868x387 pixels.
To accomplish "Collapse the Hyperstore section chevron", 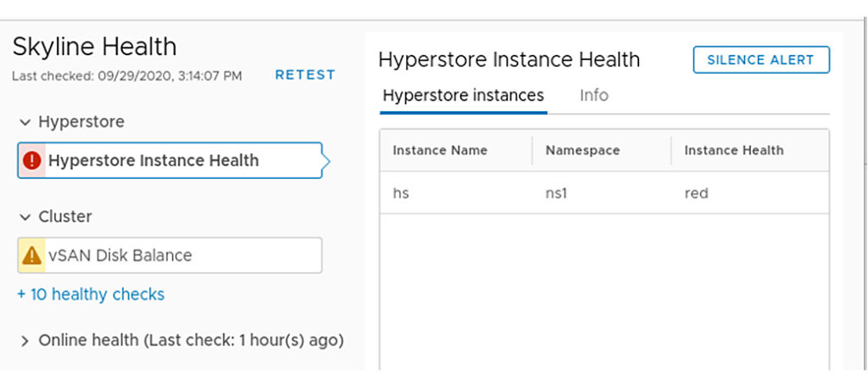I will point(25,122).
